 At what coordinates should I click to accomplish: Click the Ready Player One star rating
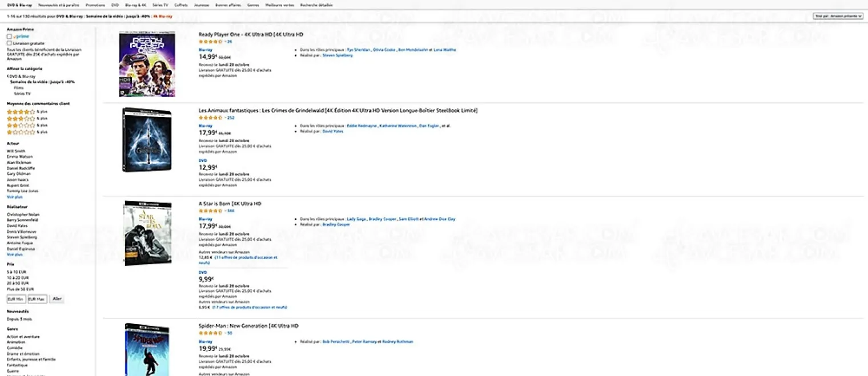(210, 42)
